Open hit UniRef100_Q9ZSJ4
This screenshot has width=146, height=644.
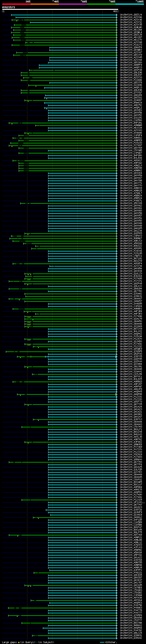(131, 15)
